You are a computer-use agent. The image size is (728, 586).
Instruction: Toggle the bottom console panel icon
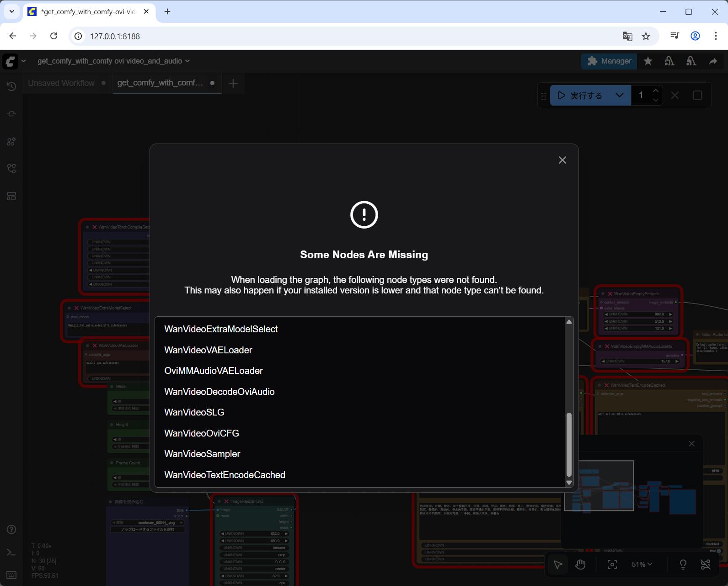point(11,552)
